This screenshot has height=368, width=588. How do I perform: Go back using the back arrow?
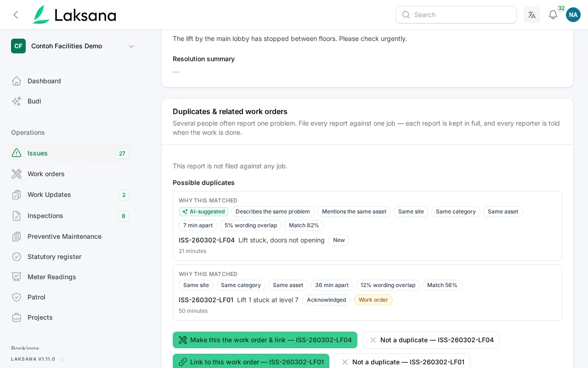16,15
